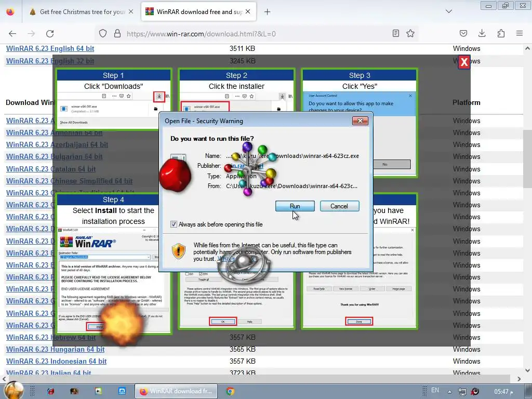Viewport: 532px width, 399px height.
Task: Close the WinRAR download tab
Action: tap(248, 11)
